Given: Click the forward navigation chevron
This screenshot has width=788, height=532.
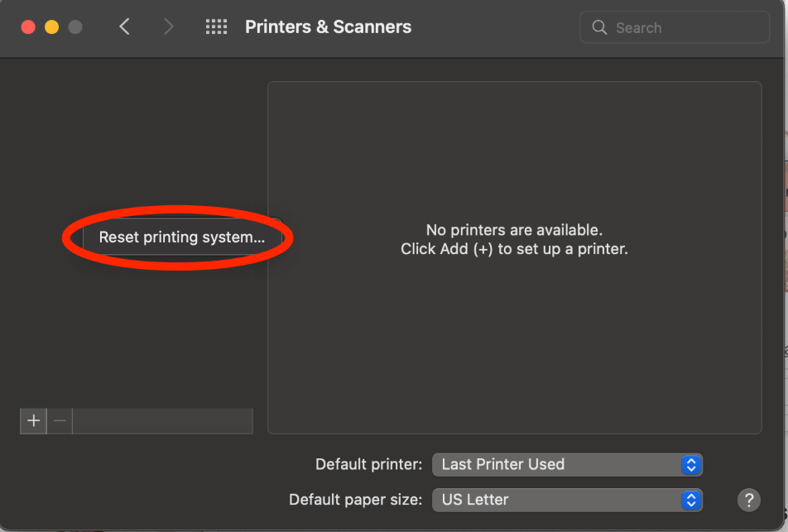Looking at the screenshot, I should pos(169,27).
